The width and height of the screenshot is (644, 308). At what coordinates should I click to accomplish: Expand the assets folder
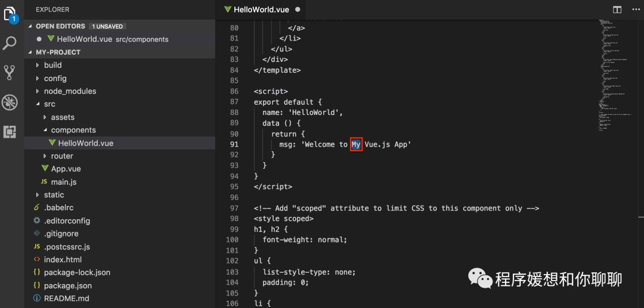pos(45,117)
